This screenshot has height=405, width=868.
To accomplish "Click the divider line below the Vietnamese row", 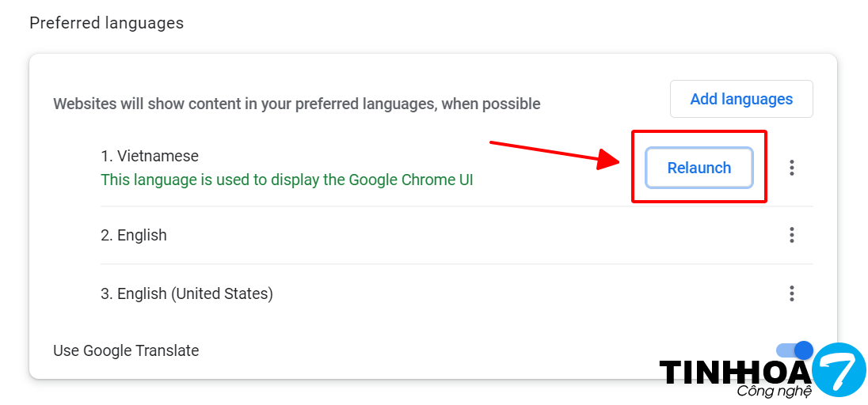I will coord(396,206).
